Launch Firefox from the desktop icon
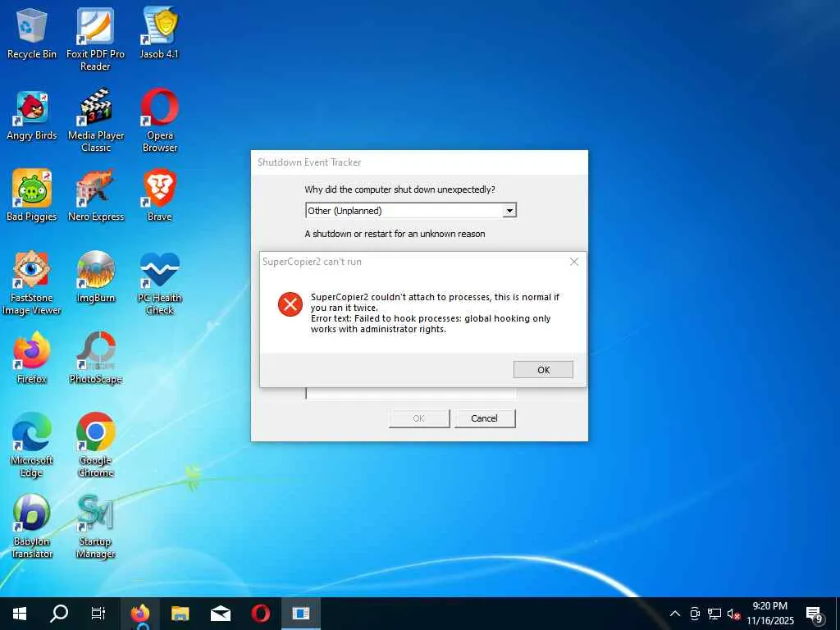This screenshot has width=840, height=630. (32, 358)
